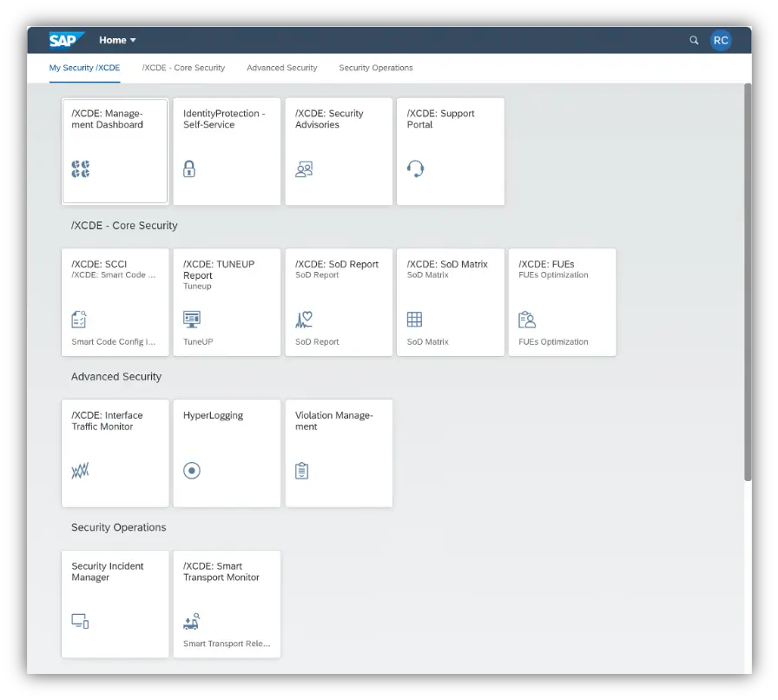This screenshot has height=700, width=778.
Task: Click /XCDE: SoD Matrix tile heading
Action: (x=447, y=264)
